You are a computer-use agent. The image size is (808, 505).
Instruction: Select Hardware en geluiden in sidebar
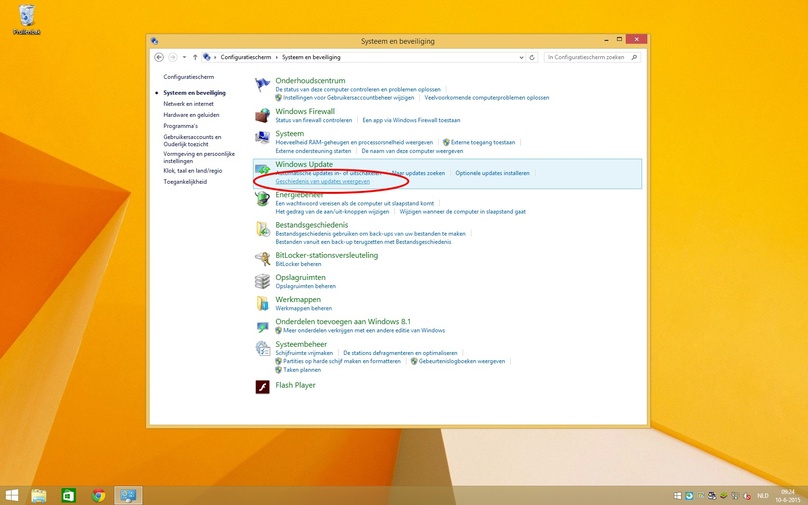point(191,115)
